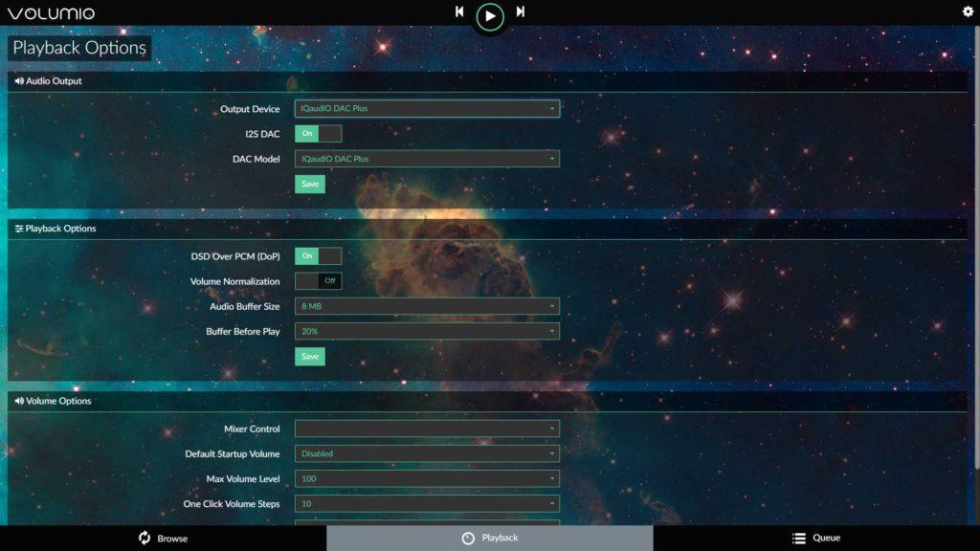Click the Queue list icon
The width and height of the screenshot is (980, 551).
tap(799, 538)
